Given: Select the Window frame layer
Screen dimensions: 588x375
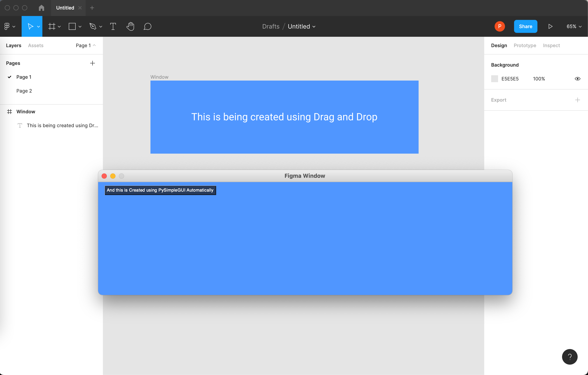Looking at the screenshot, I should point(26,111).
